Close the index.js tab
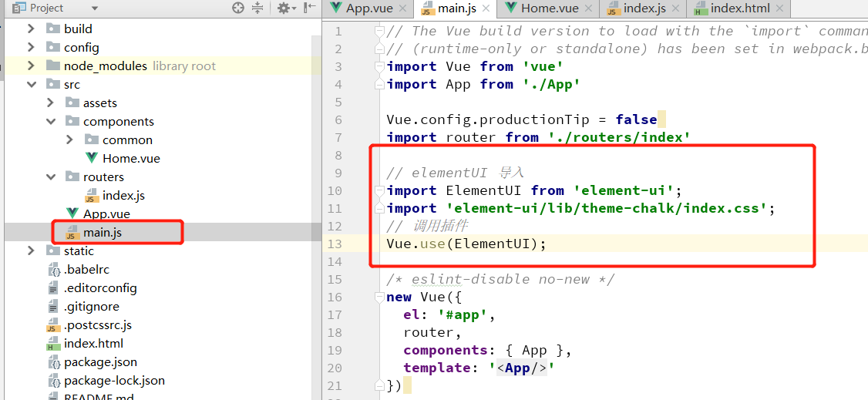Screen dimensions: 868x400 point(675,8)
